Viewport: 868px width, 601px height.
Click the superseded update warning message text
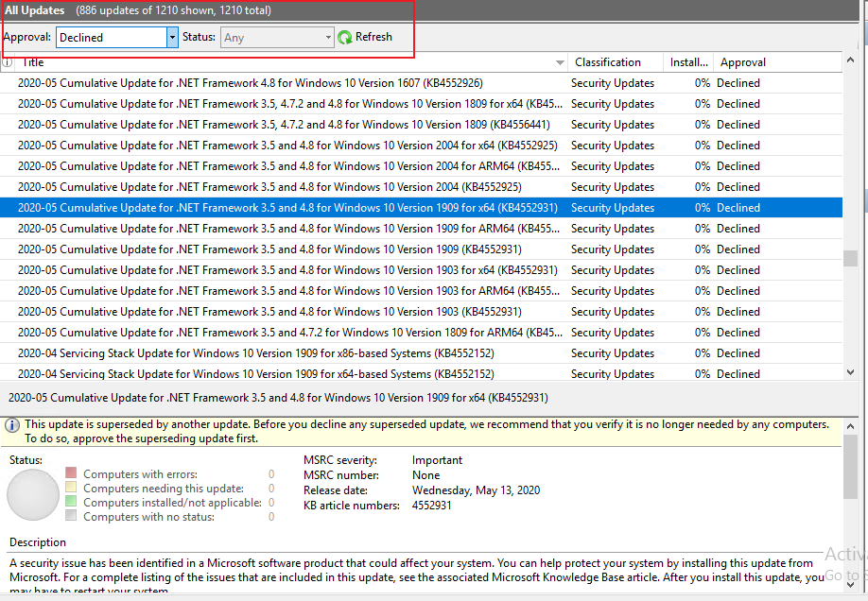pyautogui.click(x=426, y=432)
